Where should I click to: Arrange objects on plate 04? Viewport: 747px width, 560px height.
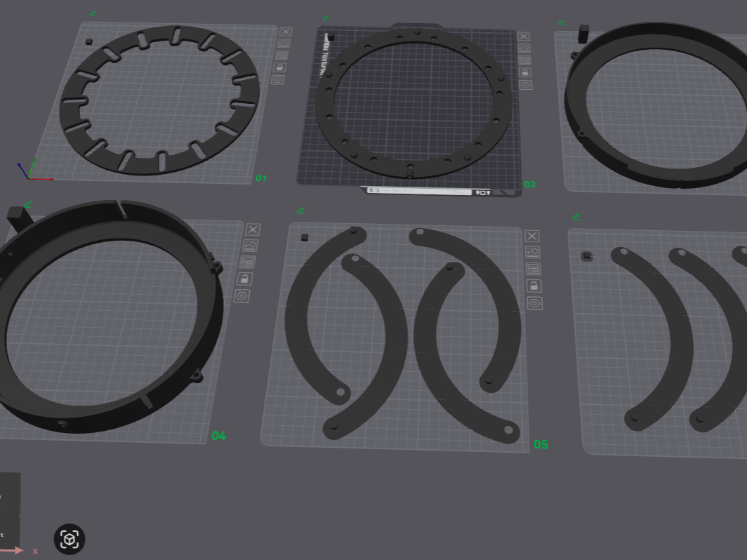coord(247,262)
